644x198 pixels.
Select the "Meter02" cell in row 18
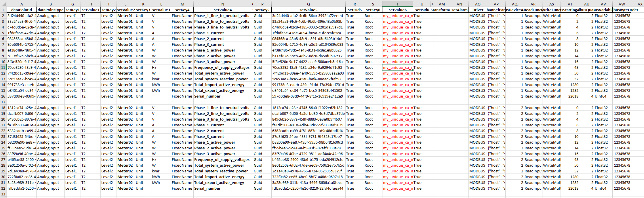[x=126, y=108]
